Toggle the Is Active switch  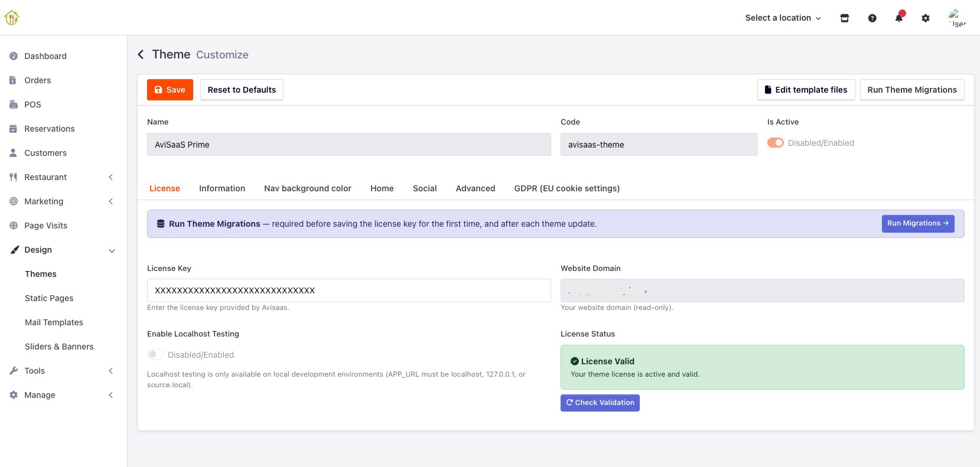[x=775, y=143]
